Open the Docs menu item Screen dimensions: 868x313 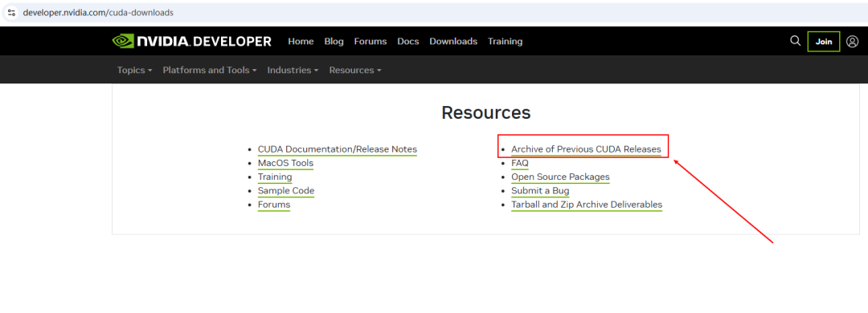coord(408,42)
